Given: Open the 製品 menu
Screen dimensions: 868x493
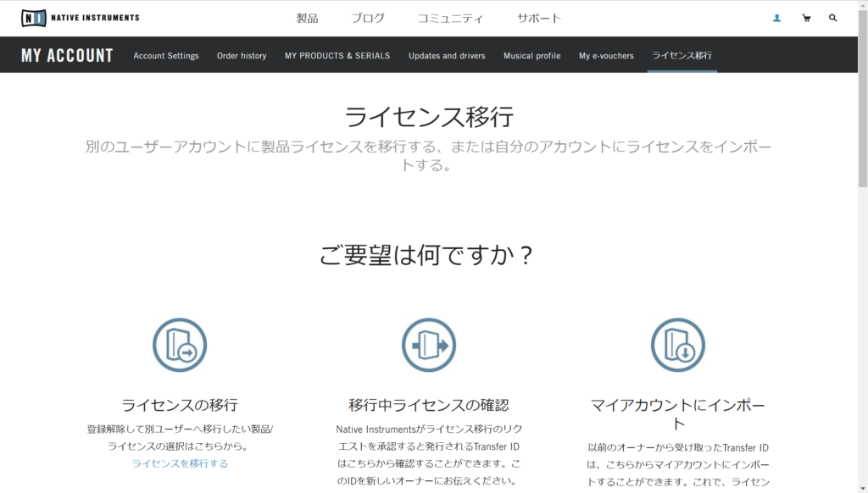Looking at the screenshot, I should tap(307, 18).
